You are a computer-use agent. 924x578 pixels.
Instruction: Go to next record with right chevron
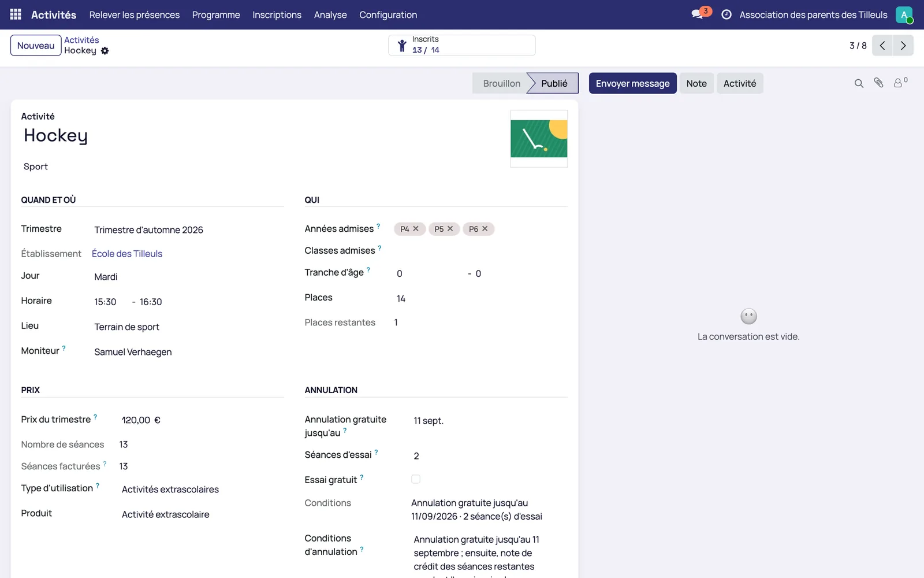pyautogui.click(x=903, y=46)
